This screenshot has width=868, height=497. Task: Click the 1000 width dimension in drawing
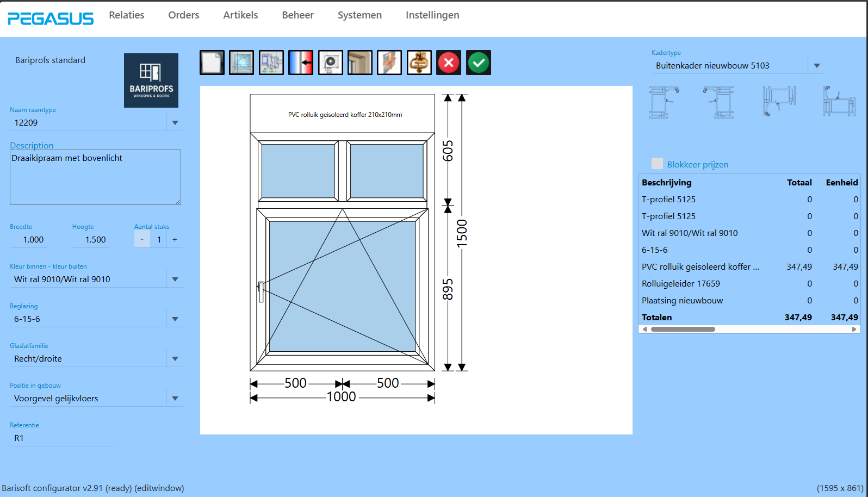tap(341, 397)
